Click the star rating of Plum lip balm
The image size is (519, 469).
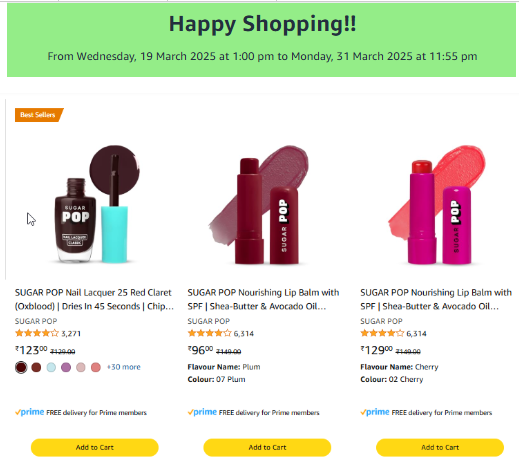pyautogui.click(x=210, y=333)
